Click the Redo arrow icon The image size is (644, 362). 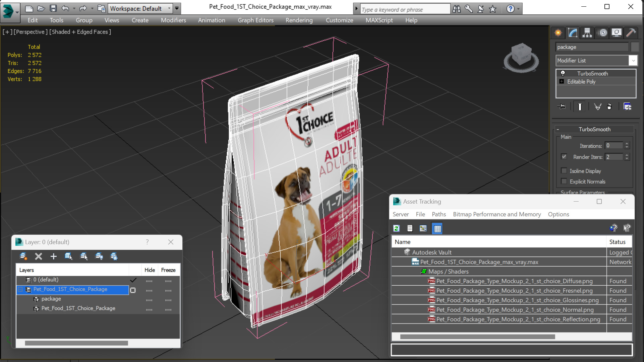pos(83,8)
